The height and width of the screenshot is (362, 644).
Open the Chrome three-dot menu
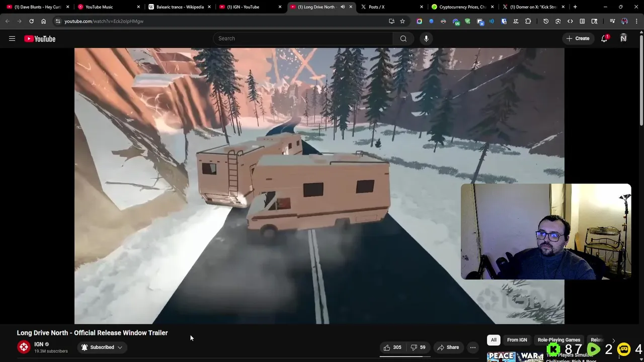coord(637,21)
